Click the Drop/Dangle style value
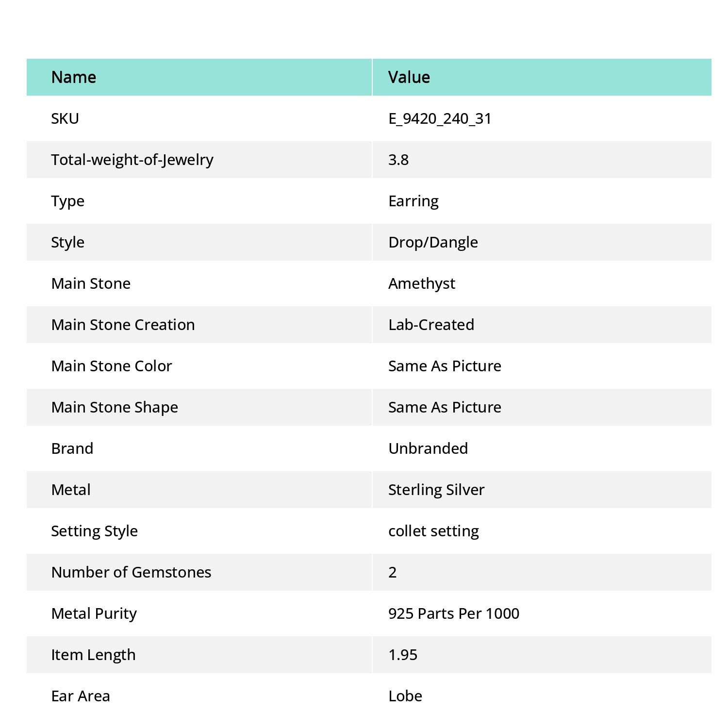Image resolution: width=728 pixels, height=728 pixels. (433, 243)
